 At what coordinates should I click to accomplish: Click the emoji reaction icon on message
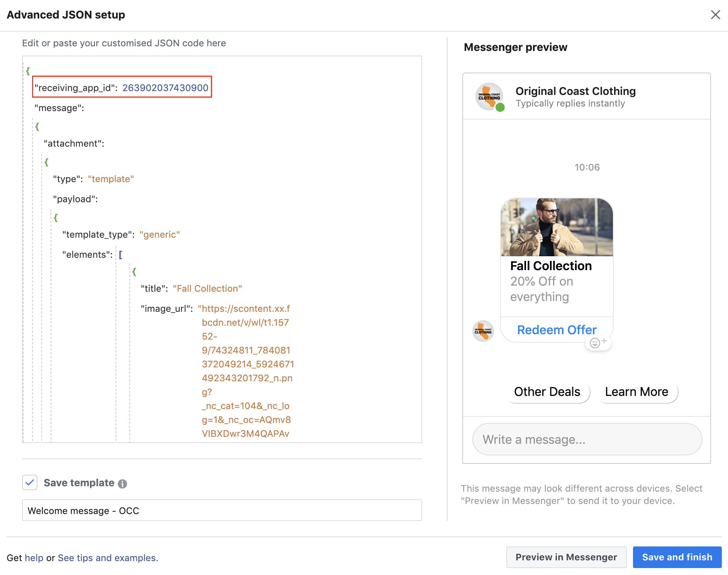click(x=598, y=342)
